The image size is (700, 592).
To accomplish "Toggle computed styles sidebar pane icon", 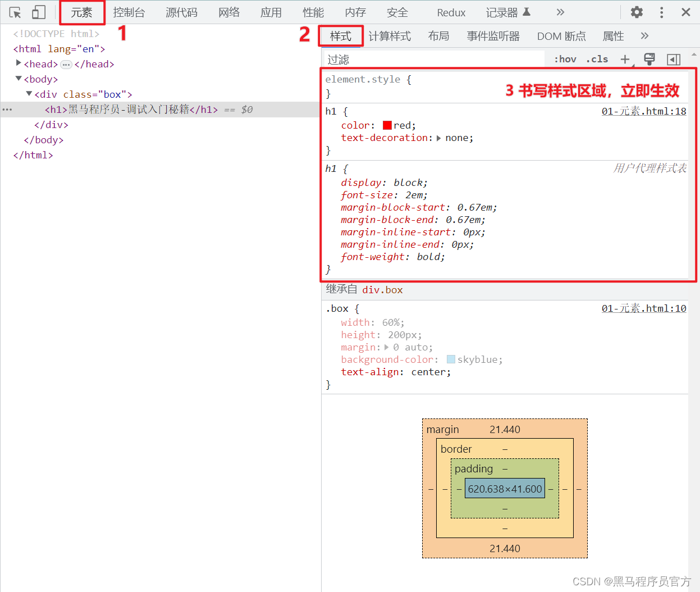I will 674,59.
